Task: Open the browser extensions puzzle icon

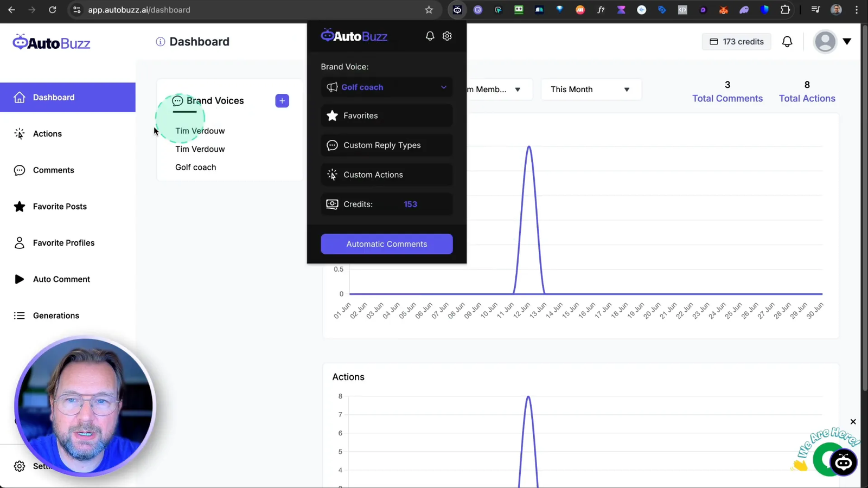Action: pyautogui.click(x=785, y=10)
